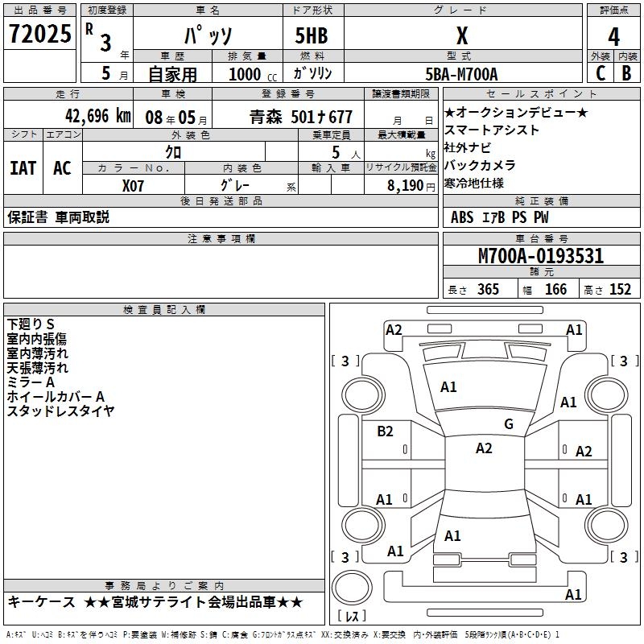Select the sales point スマートアシスト
This screenshot has height=644, width=644.
coord(492,130)
